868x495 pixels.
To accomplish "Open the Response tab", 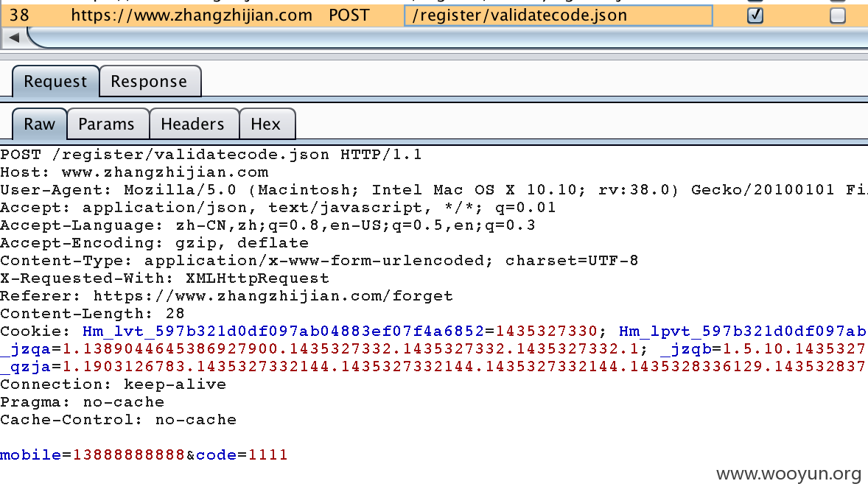I will [x=150, y=81].
